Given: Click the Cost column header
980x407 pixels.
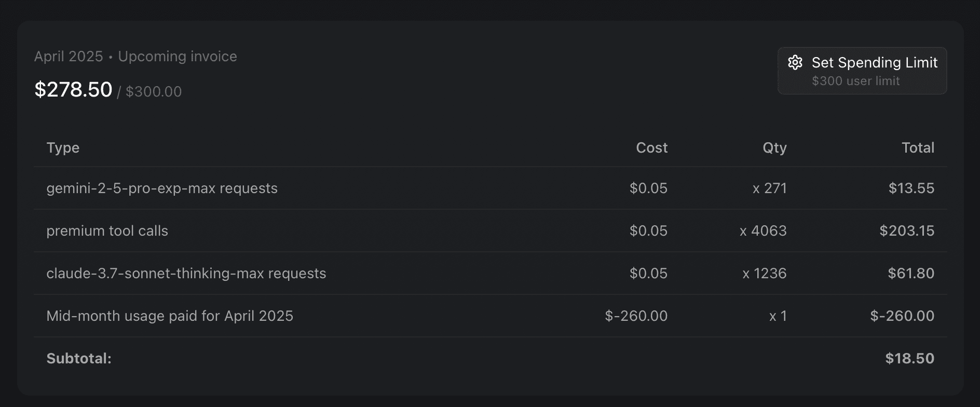Looking at the screenshot, I should [x=651, y=148].
